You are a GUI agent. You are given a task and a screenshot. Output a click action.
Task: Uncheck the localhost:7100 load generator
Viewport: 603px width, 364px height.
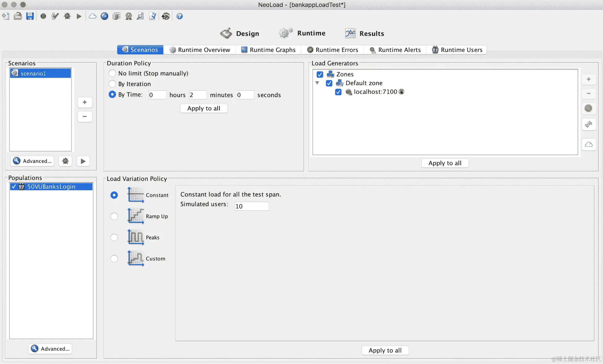click(338, 92)
